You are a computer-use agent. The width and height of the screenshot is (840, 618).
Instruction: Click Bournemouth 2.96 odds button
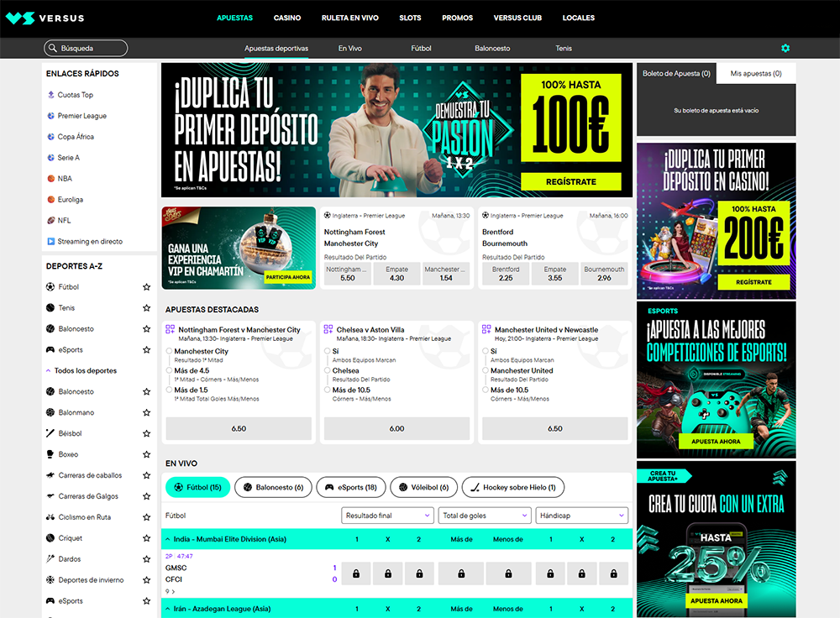pos(604,274)
